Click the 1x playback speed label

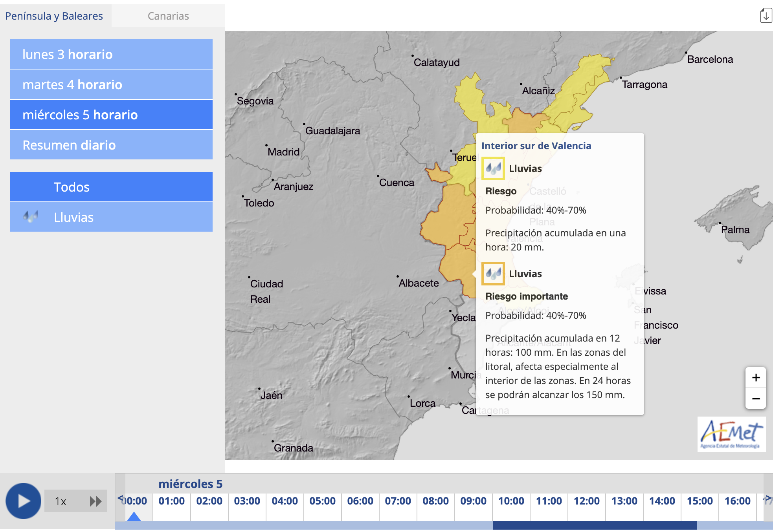click(61, 501)
